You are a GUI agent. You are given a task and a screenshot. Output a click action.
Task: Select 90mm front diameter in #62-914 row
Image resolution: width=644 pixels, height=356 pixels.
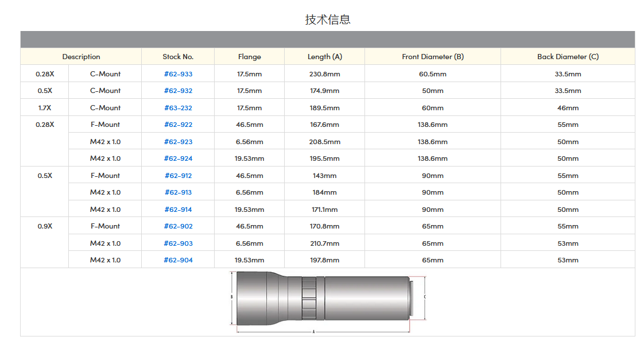(x=433, y=210)
